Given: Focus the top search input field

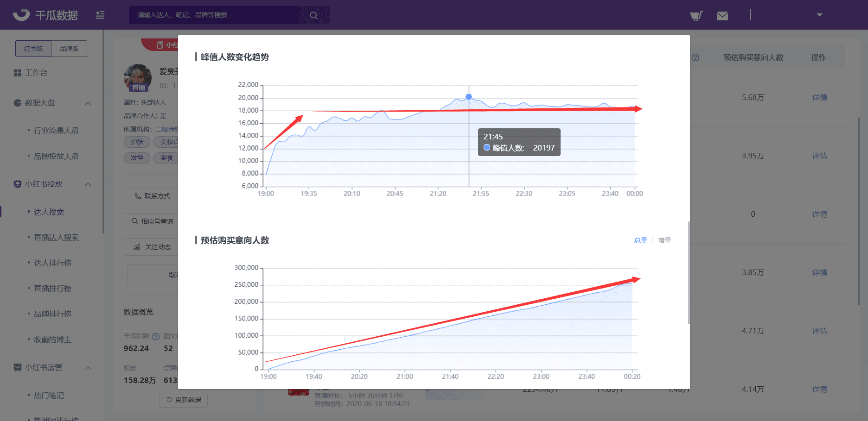Looking at the screenshot, I should pos(214,15).
